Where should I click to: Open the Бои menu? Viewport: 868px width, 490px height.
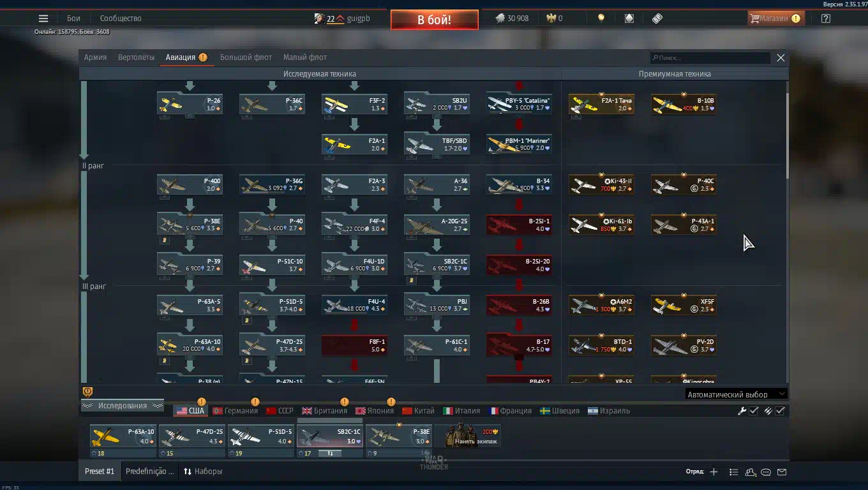point(73,19)
